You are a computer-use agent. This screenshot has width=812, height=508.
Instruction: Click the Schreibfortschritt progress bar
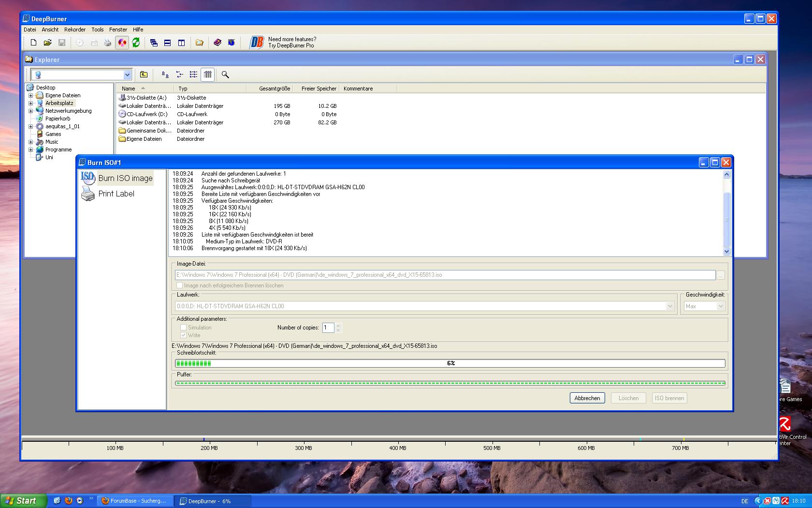pyautogui.click(x=450, y=363)
